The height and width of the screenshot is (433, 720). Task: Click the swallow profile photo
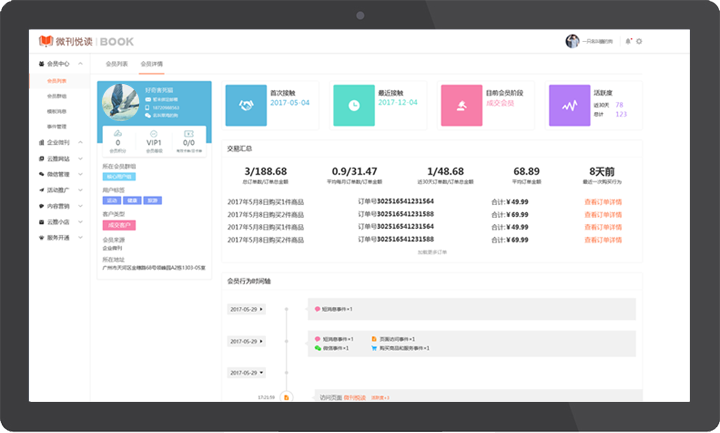coord(120,102)
